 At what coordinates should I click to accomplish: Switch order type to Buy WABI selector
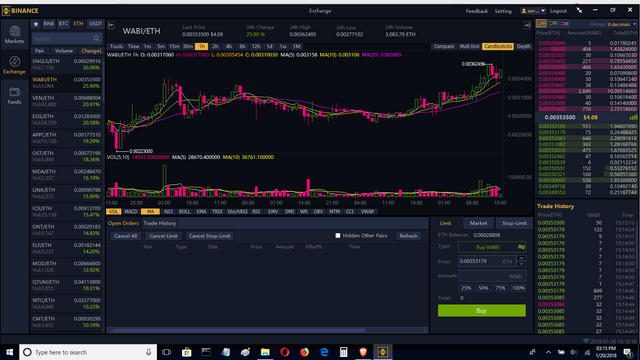(492, 247)
